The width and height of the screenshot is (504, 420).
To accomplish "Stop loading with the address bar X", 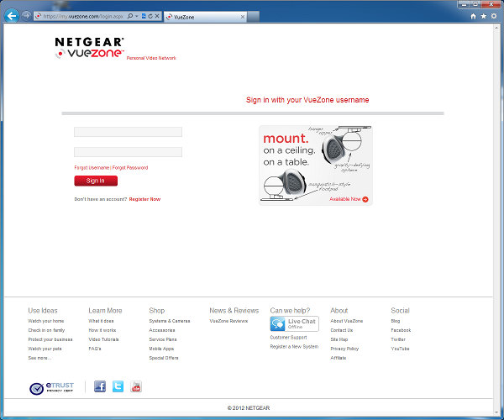I will click(x=157, y=16).
